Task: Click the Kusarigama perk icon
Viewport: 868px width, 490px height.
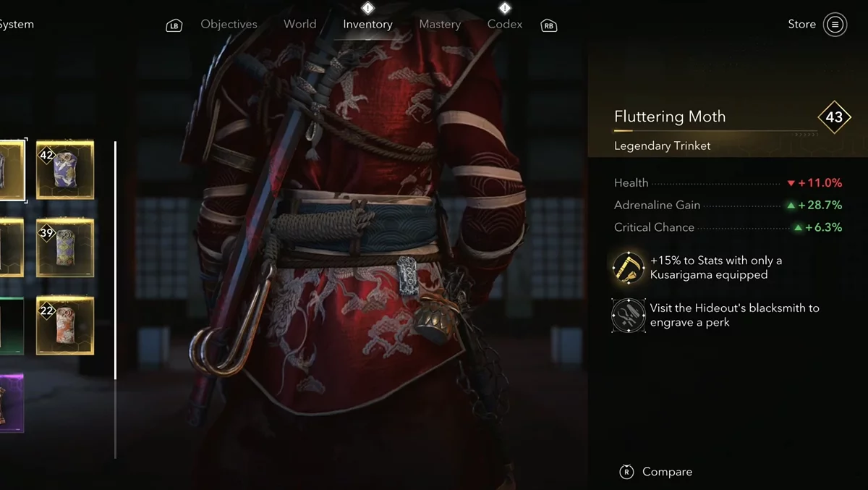Action: [x=628, y=268]
